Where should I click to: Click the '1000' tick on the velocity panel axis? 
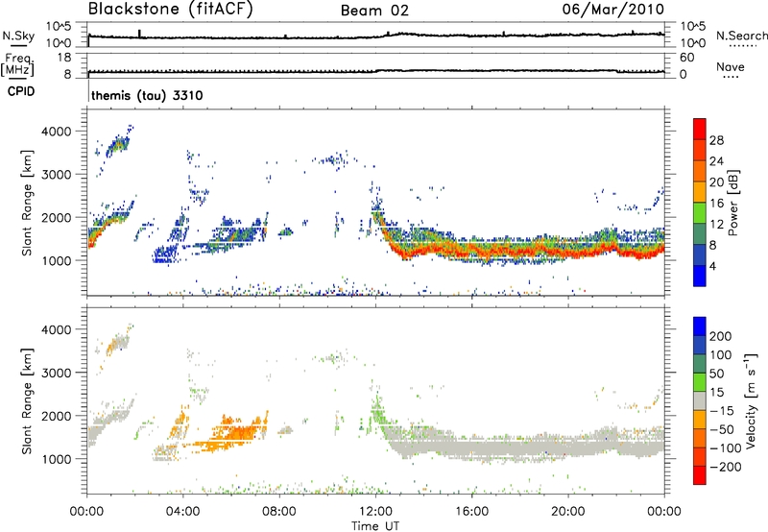[56, 459]
